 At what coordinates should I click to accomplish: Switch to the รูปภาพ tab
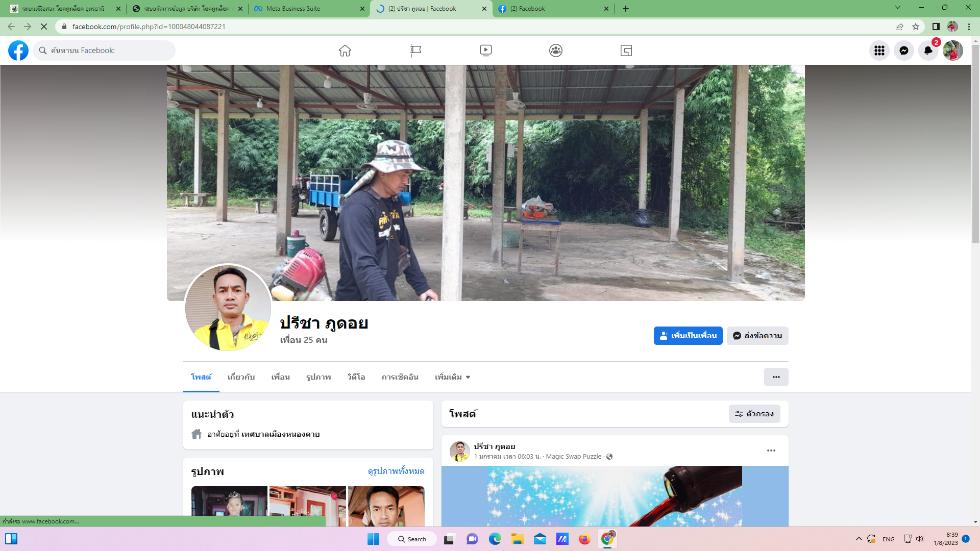(x=318, y=377)
